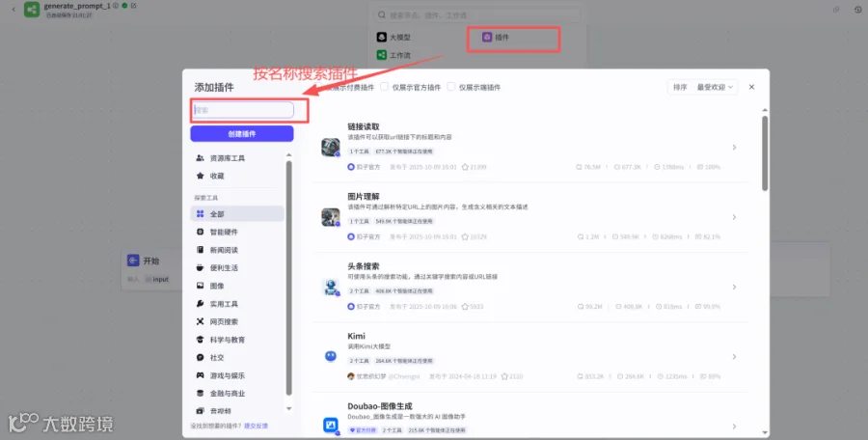Click the star icon in the 图片理解 row
Image resolution: width=868 pixels, height=440 pixels.
[x=465, y=236]
